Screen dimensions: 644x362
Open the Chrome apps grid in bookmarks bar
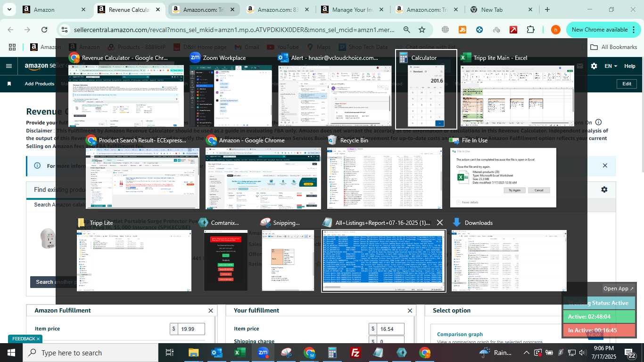[12, 47]
